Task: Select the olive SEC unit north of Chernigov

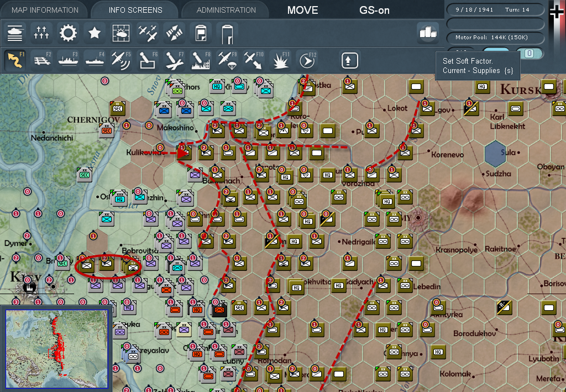Action: point(118,108)
